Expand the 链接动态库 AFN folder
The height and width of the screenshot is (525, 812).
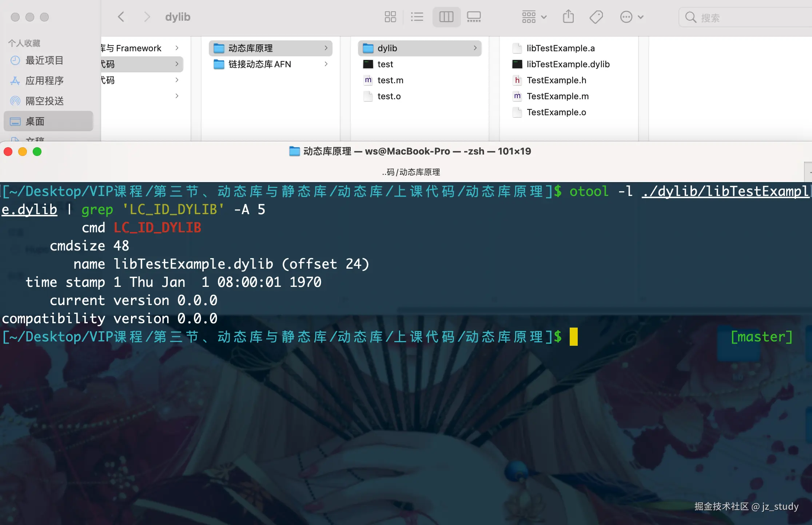(260, 64)
